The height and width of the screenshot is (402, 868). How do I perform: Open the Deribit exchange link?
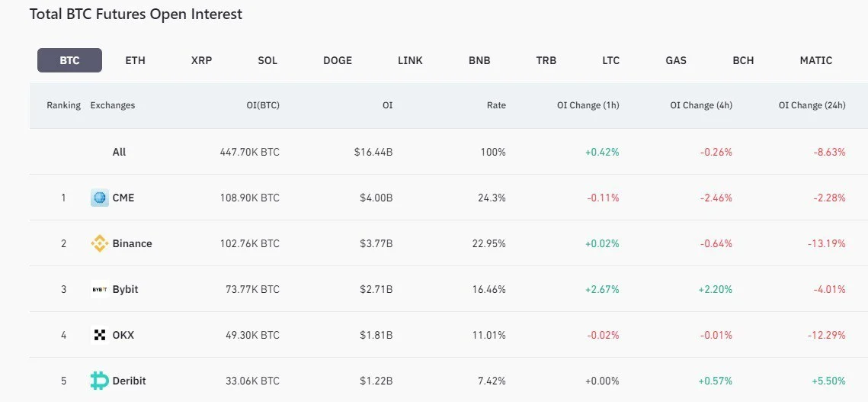[129, 381]
